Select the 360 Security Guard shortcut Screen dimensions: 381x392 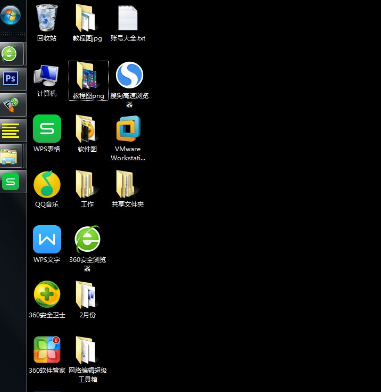click(47, 299)
